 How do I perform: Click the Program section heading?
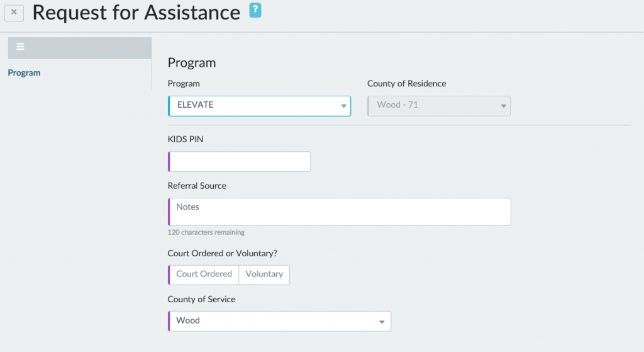coord(192,63)
